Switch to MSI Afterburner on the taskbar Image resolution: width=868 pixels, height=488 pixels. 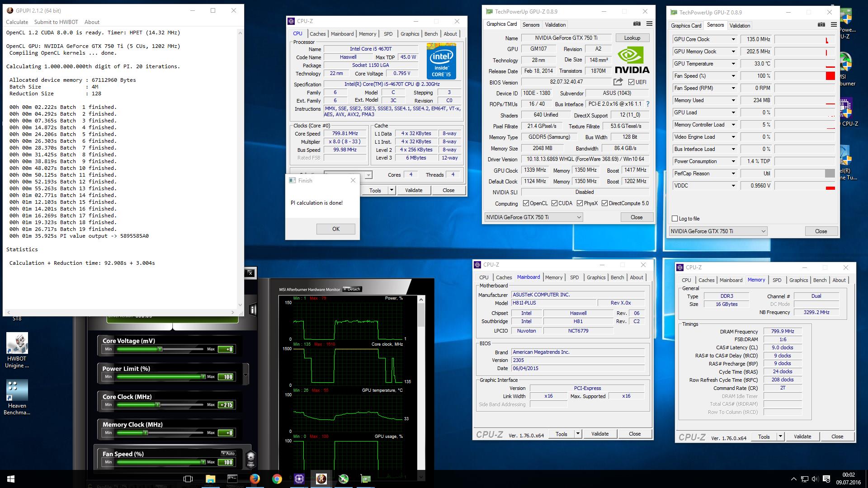click(x=344, y=479)
